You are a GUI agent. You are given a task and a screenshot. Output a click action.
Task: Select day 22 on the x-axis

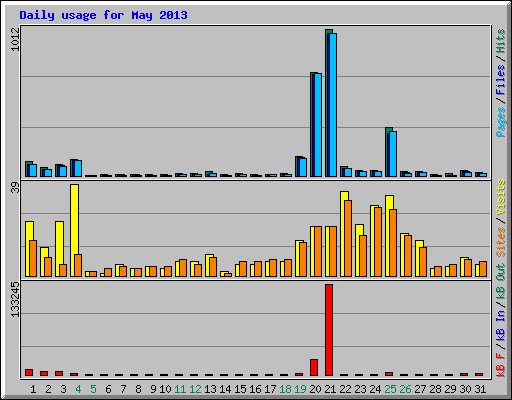pyautogui.click(x=345, y=389)
